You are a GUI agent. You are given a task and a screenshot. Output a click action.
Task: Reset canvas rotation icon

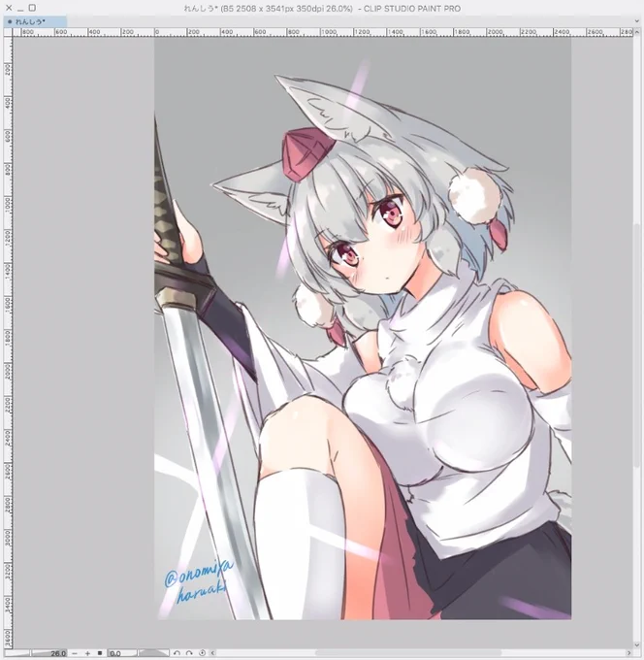click(x=203, y=653)
